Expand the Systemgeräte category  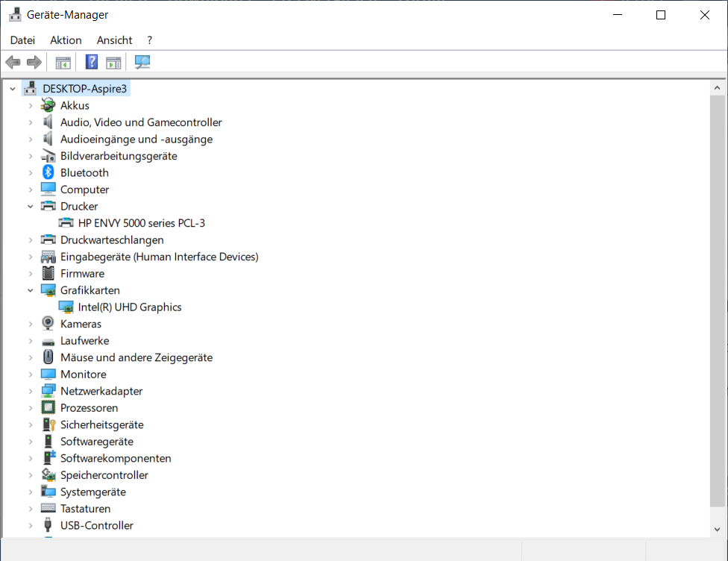[x=31, y=492]
